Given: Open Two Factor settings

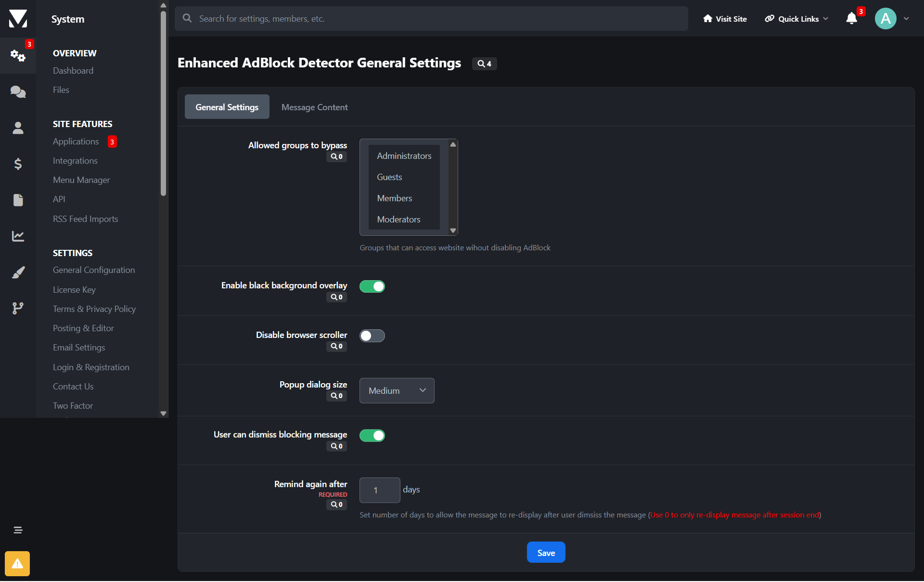Looking at the screenshot, I should (73, 406).
